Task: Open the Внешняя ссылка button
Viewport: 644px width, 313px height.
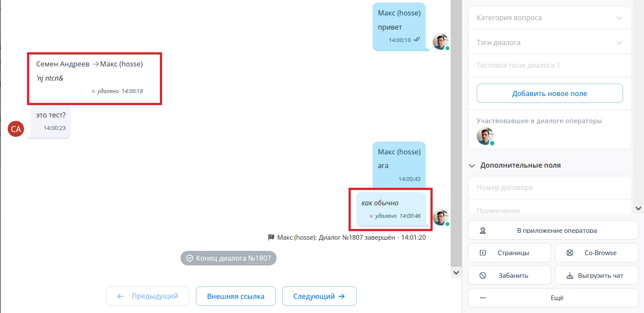Action: pos(235,296)
